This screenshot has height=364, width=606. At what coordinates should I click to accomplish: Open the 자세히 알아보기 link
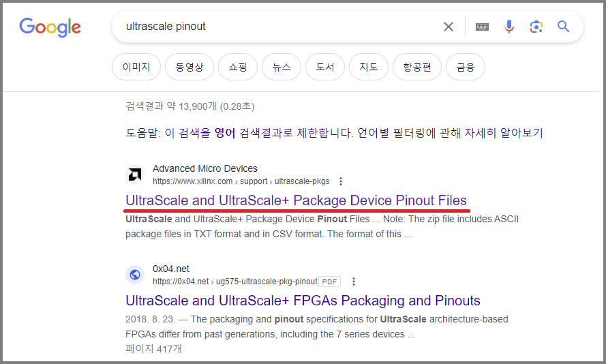point(504,133)
